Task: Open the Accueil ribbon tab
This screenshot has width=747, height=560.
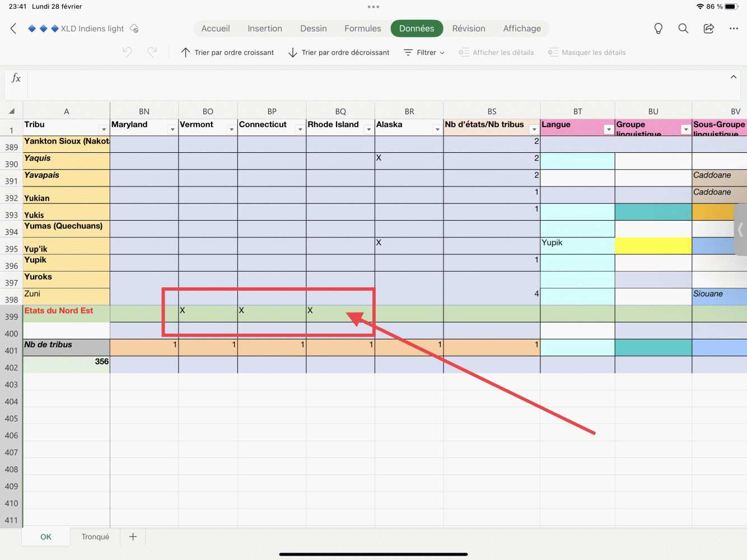Action: point(216,29)
